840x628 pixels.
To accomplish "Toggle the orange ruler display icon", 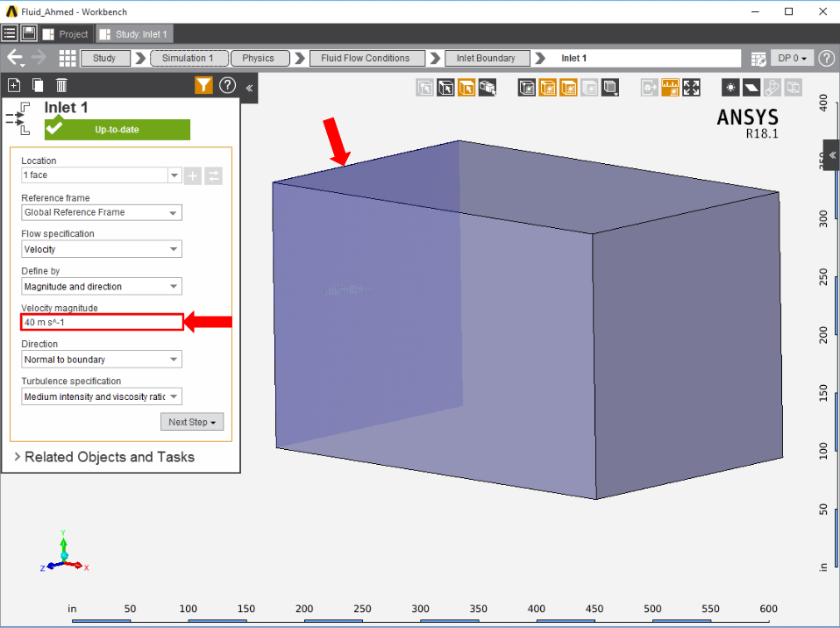I will pyautogui.click(x=670, y=88).
